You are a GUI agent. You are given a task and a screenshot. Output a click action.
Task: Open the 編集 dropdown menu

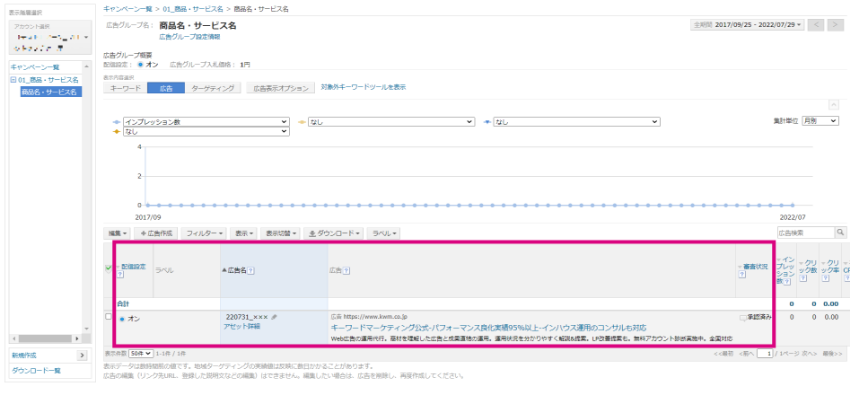(x=117, y=233)
